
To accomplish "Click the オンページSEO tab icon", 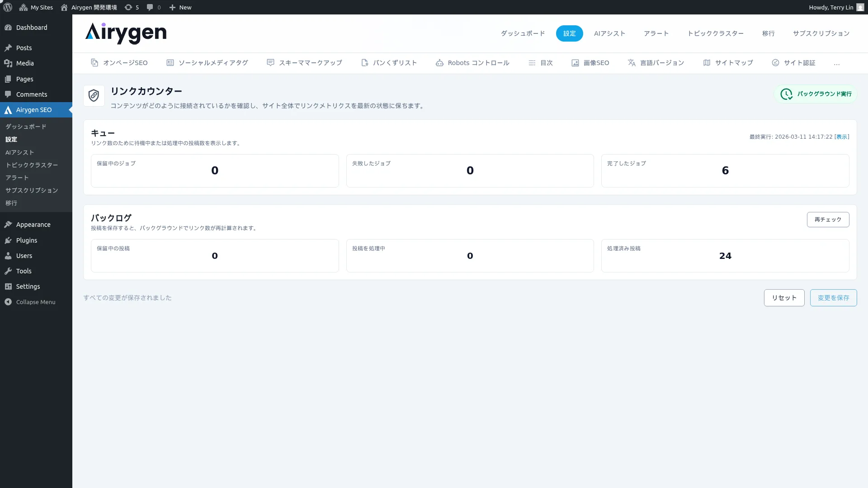I will click(x=94, y=63).
